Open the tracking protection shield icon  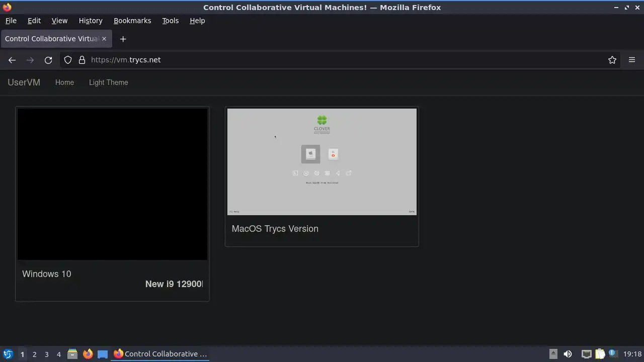(68, 60)
